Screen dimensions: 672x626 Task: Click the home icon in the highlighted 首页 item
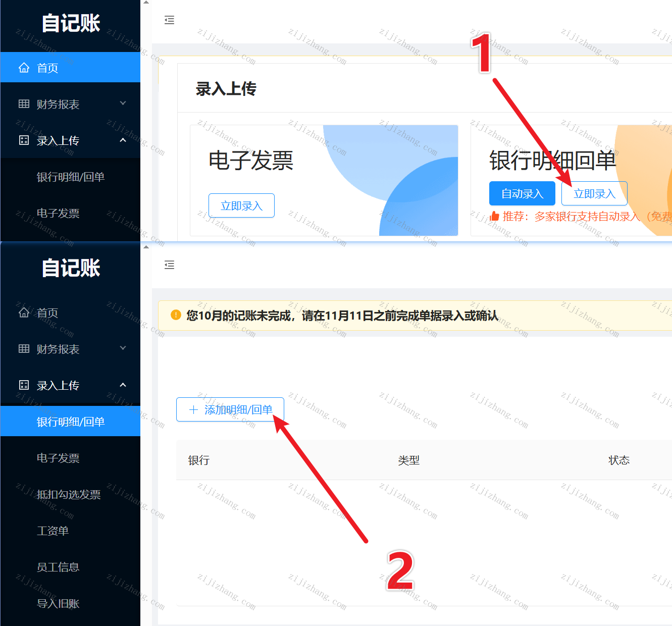(24, 68)
